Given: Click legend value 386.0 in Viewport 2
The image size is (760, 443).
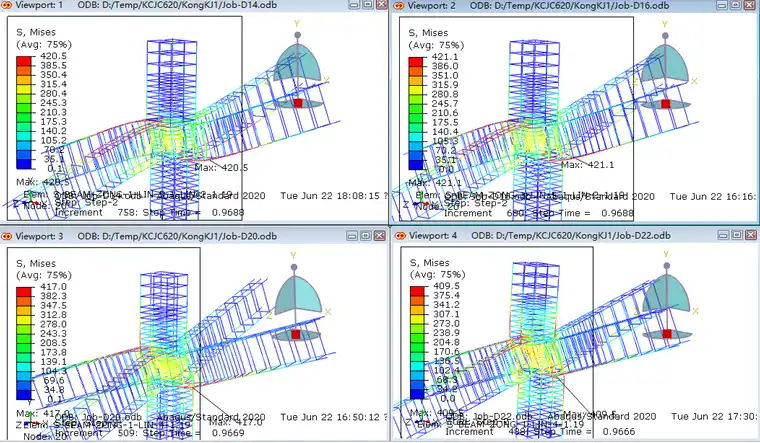Looking at the screenshot, I should pyautogui.click(x=444, y=66).
